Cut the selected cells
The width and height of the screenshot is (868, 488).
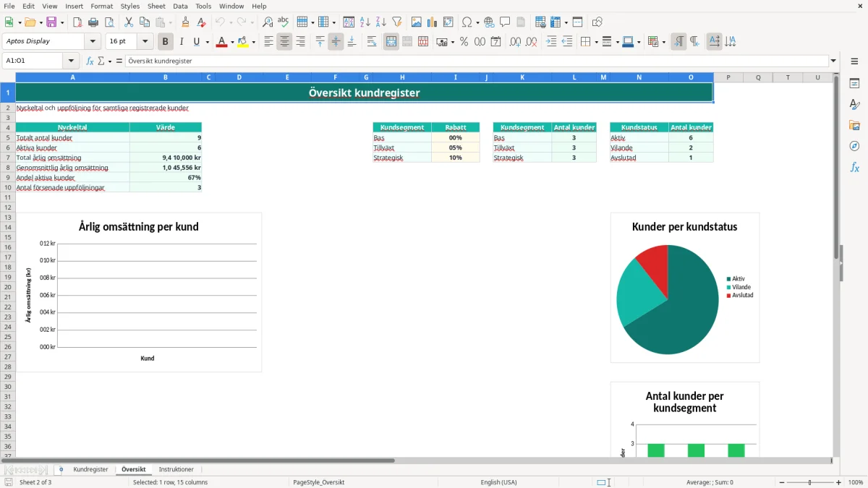[x=129, y=22]
